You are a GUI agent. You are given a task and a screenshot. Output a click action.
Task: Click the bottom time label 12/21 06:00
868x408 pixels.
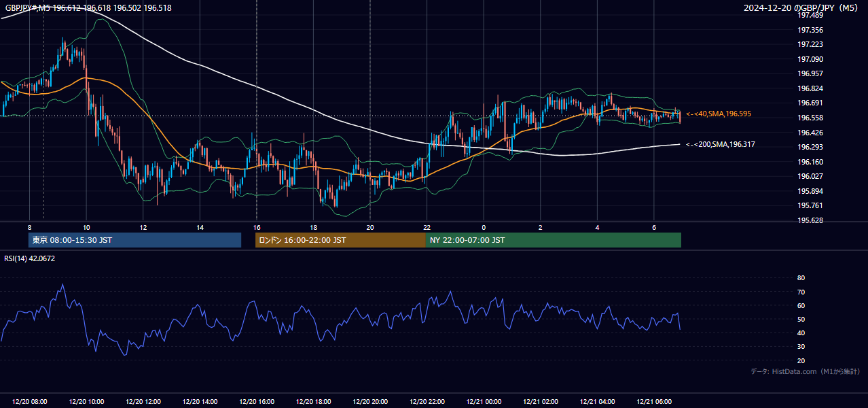click(x=654, y=402)
